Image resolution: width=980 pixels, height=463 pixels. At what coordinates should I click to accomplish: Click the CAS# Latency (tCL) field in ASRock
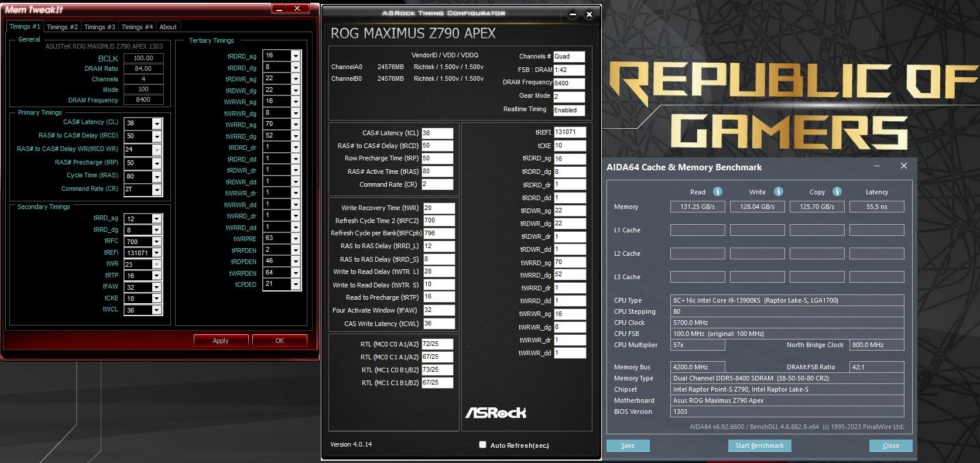coord(437,133)
